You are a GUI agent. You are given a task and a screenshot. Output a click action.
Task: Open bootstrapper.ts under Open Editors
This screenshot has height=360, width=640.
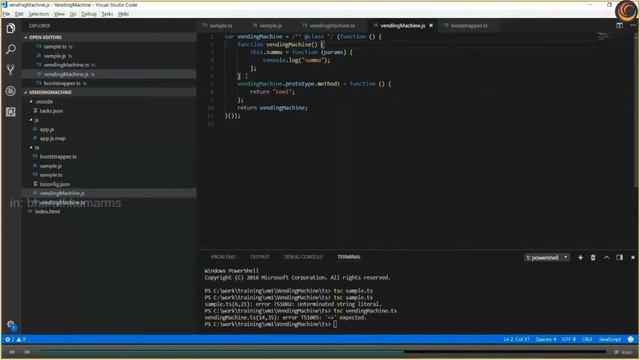(x=62, y=83)
